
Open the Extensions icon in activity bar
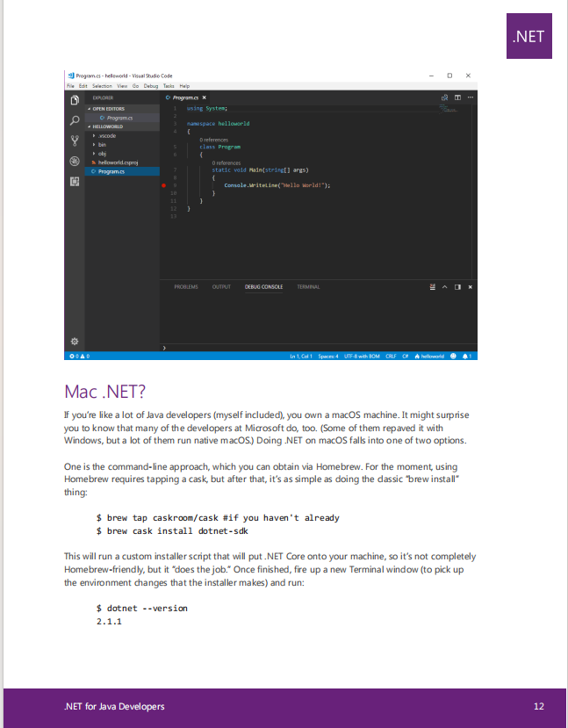75,181
